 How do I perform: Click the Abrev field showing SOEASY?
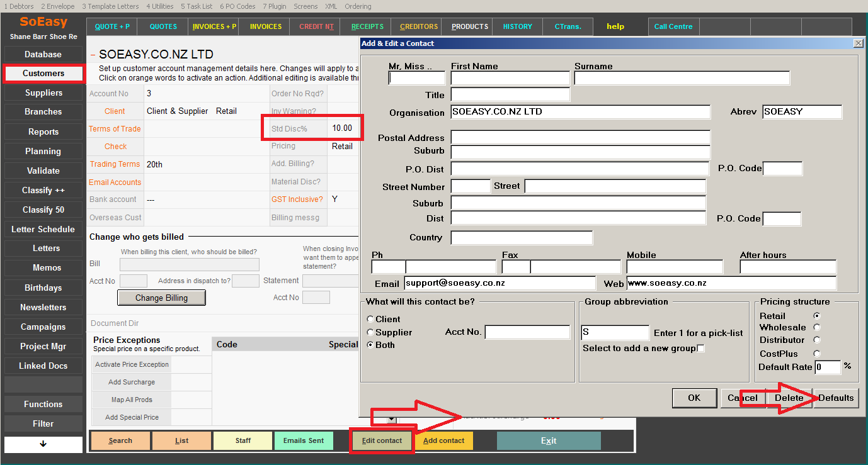tap(802, 112)
